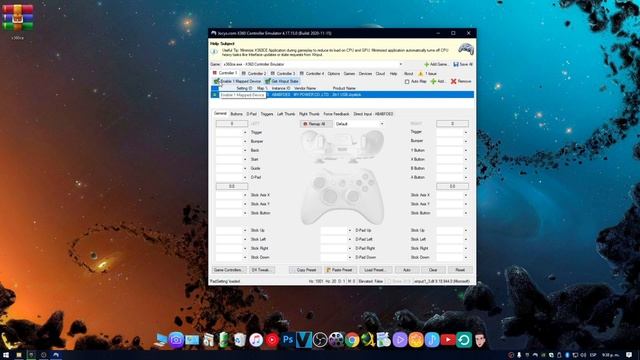The height and width of the screenshot is (360, 640).
Task: Open the Devices tab
Action: [x=365, y=74]
